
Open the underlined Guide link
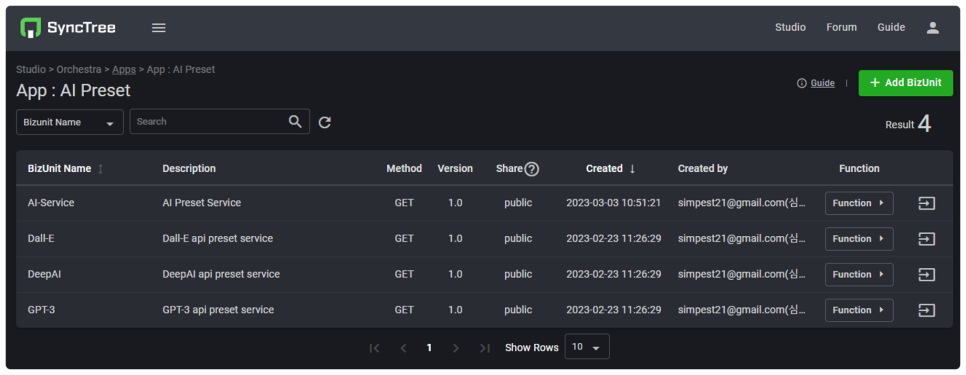pos(822,83)
